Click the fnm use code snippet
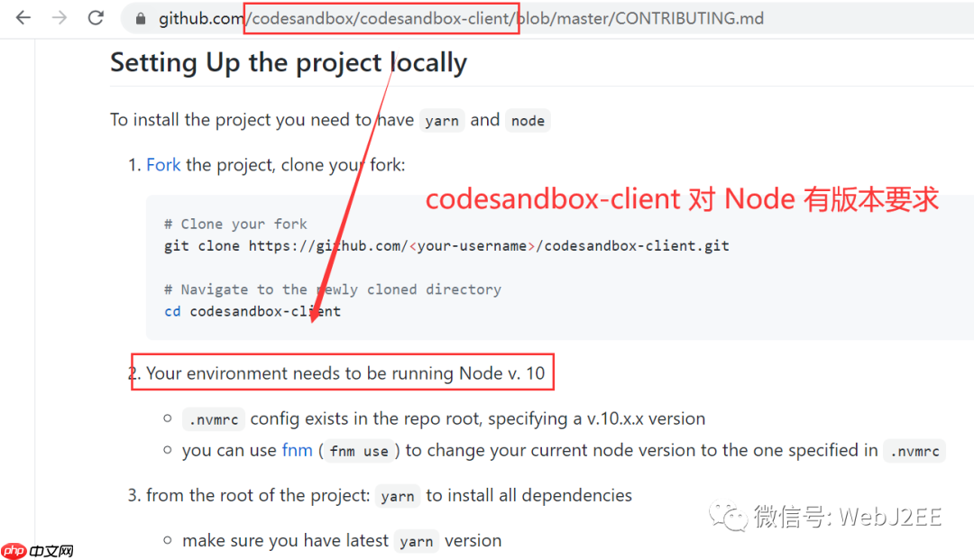The image size is (974, 560). pos(360,451)
